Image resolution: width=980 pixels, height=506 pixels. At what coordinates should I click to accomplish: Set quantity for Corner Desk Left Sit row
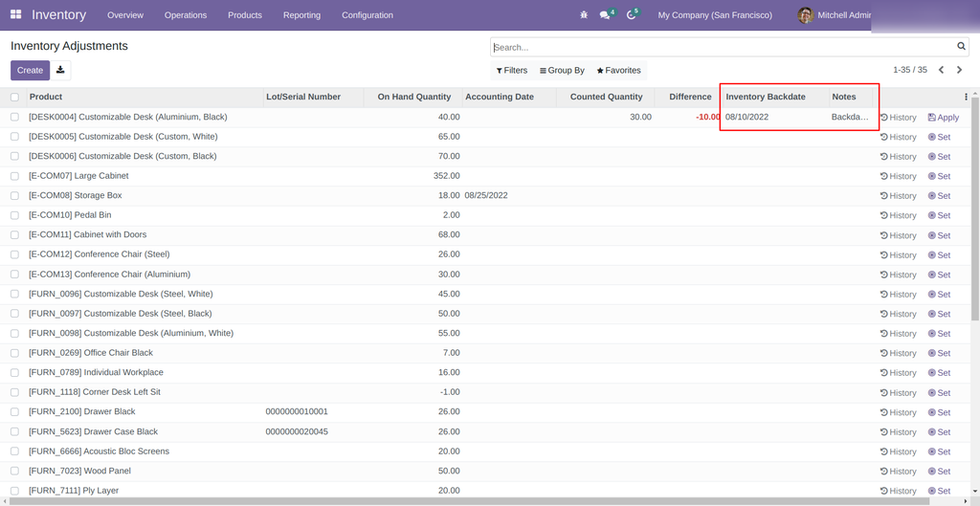coord(939,392)
